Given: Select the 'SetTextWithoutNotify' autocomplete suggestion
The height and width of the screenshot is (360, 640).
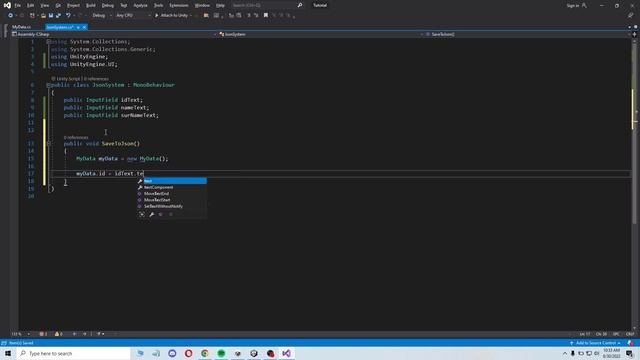Looking at the screenshot, I should coord(172,206).
